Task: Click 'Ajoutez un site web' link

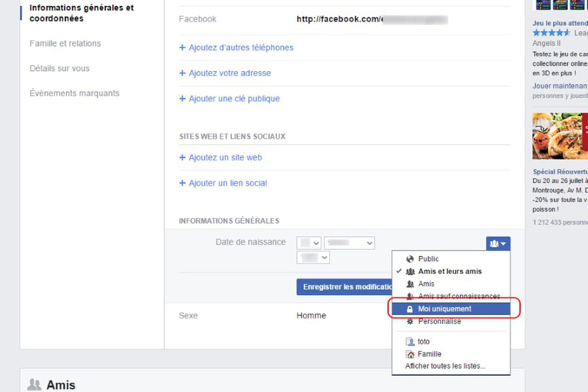Action: (x=225, y=157)
